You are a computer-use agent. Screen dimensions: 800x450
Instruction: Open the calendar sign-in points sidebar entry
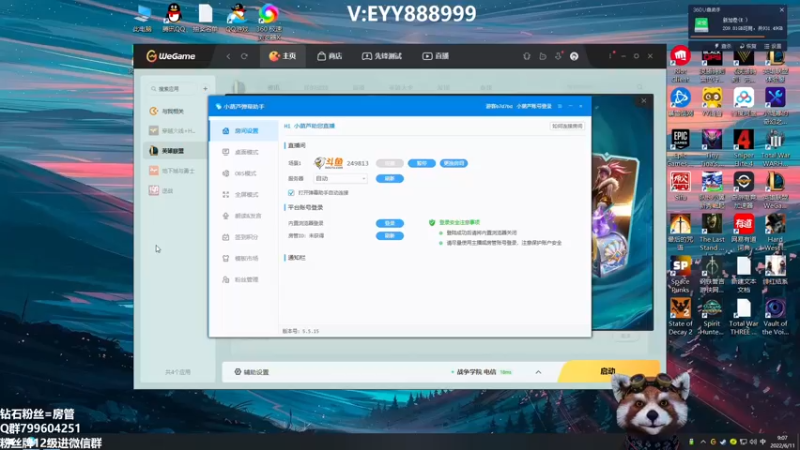click(x=243, y=237)
